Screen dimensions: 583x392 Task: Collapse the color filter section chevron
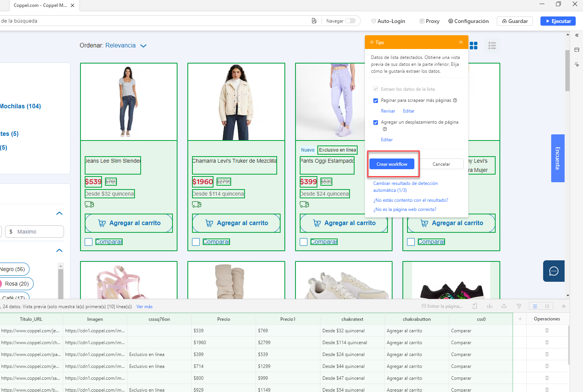point(59,250)
